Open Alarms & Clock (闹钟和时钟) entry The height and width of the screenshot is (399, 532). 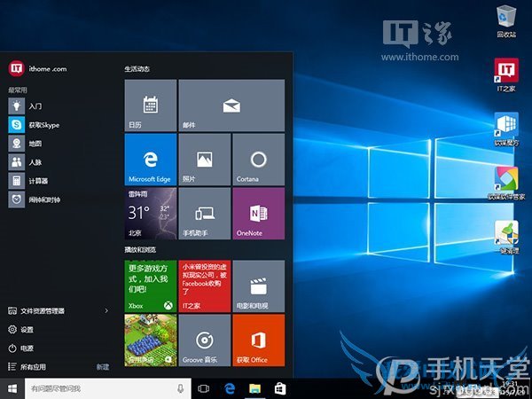[59, 199]
